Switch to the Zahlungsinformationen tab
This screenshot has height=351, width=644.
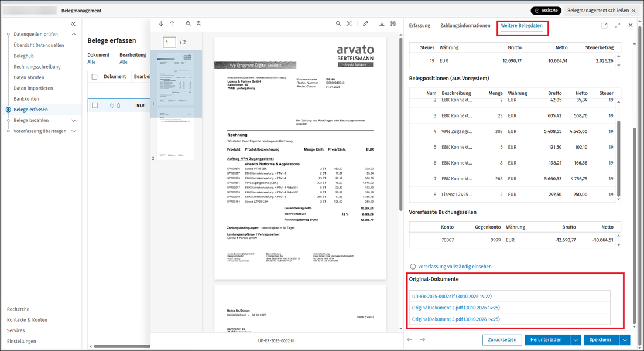[465, 25]
